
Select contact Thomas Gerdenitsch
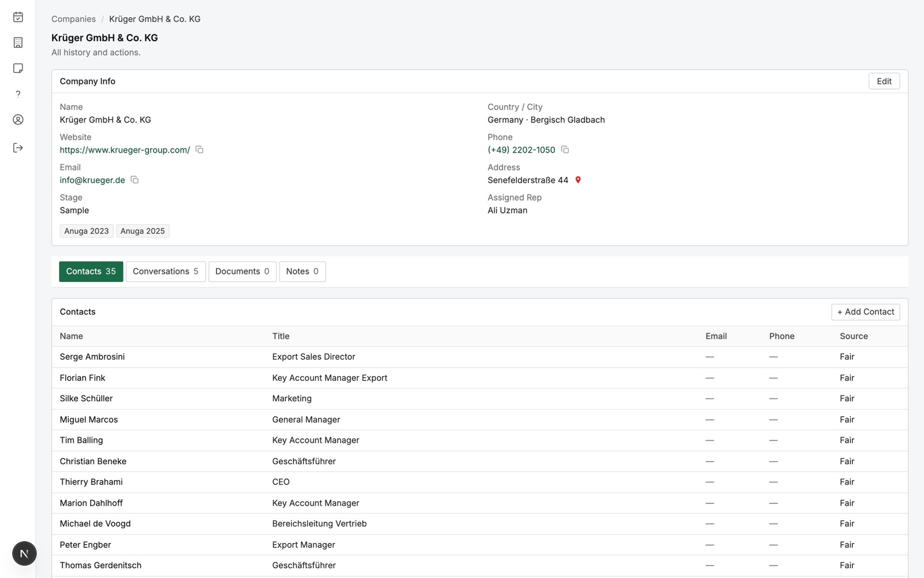tap(100, 565)
